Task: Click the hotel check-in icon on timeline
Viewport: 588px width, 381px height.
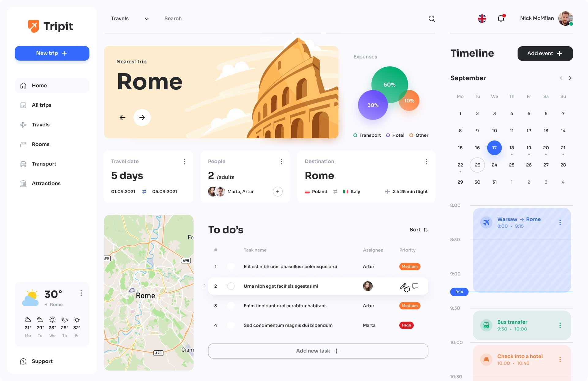Action: 486,360
